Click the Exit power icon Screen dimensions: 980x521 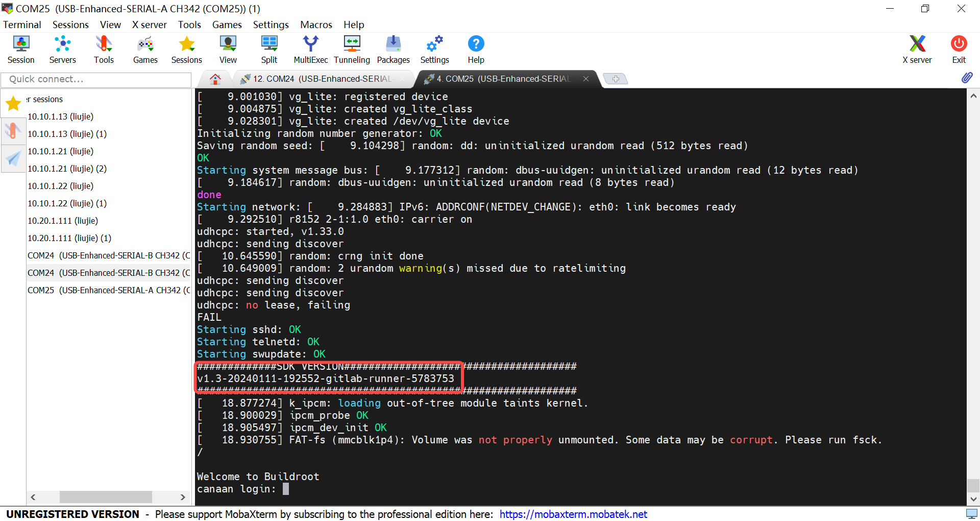click(x=959, y=50)
